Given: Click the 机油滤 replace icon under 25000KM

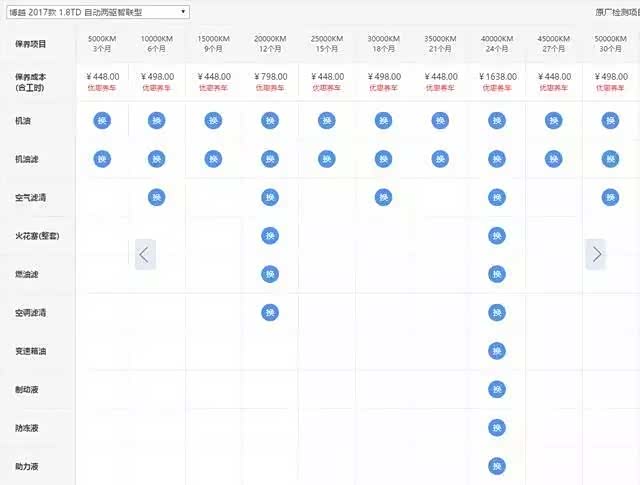Looking at the screenshot, I should [x=327, y=159].
